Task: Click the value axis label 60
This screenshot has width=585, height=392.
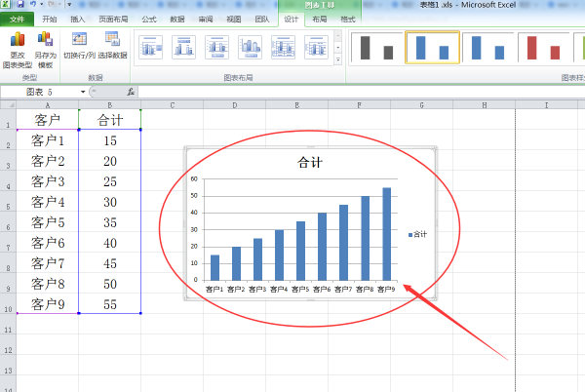Action: (194, 179)
